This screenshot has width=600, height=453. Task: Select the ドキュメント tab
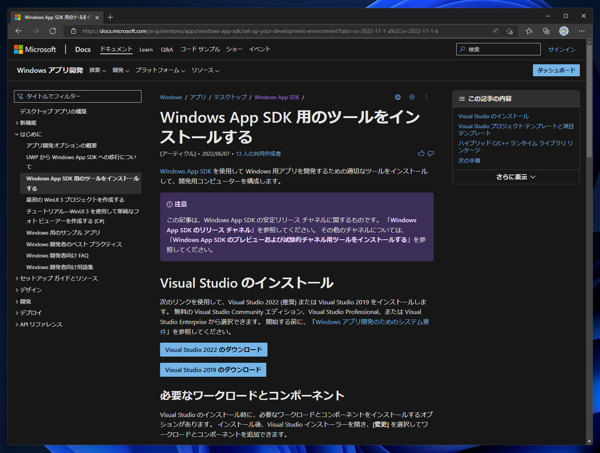pos(116,49)
